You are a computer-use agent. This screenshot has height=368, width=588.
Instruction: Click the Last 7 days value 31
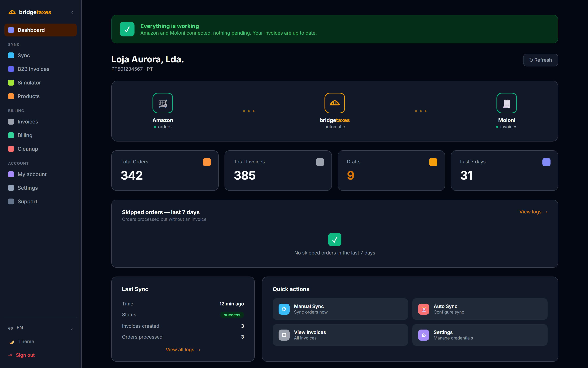coord(466,175)
